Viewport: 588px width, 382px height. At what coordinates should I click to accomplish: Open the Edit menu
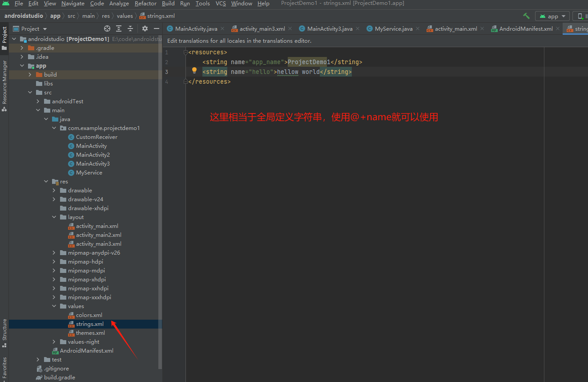click(x=33, y=4)
